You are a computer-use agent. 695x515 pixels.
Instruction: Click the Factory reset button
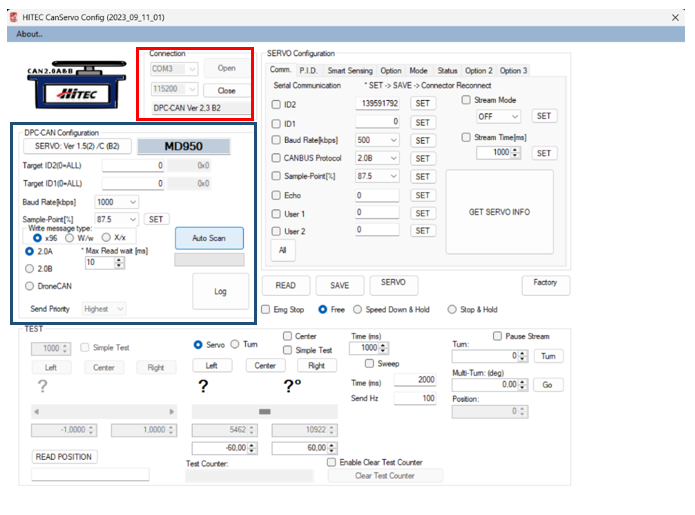coord(545,283)
